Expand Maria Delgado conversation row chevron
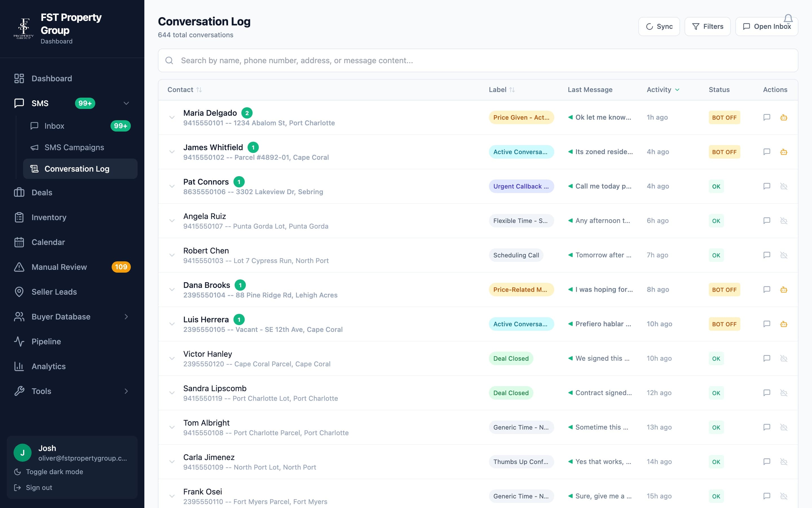Screen dimensions: 812x508 point(172,117)
